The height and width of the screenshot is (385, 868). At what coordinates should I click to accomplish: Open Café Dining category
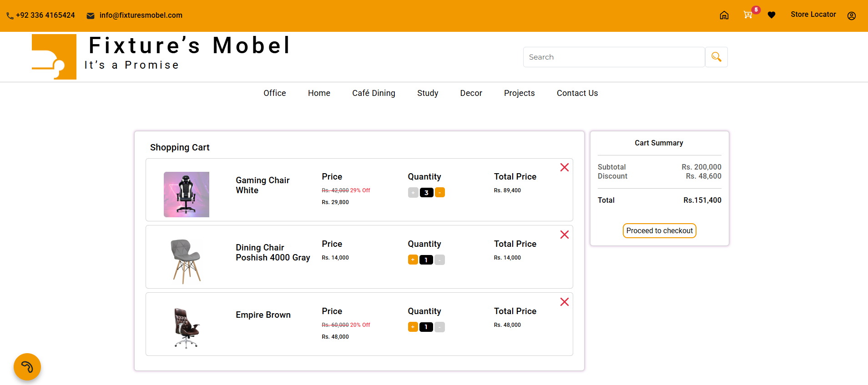click(x=373, y=93)
